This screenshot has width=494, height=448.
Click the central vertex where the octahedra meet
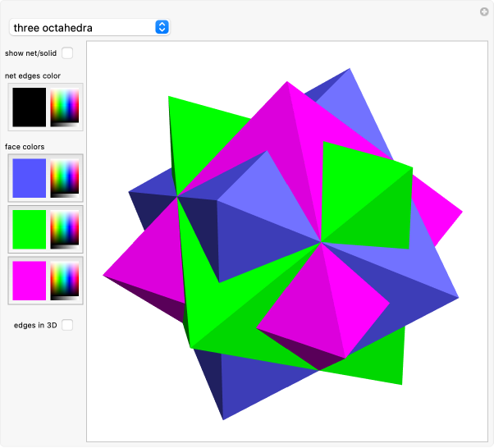click(x=320, y=242)
